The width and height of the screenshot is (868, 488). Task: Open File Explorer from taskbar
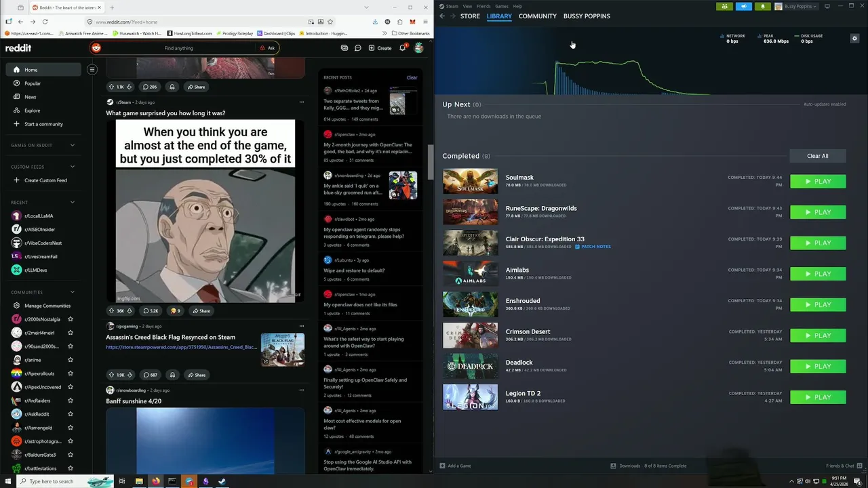(139, 481)
